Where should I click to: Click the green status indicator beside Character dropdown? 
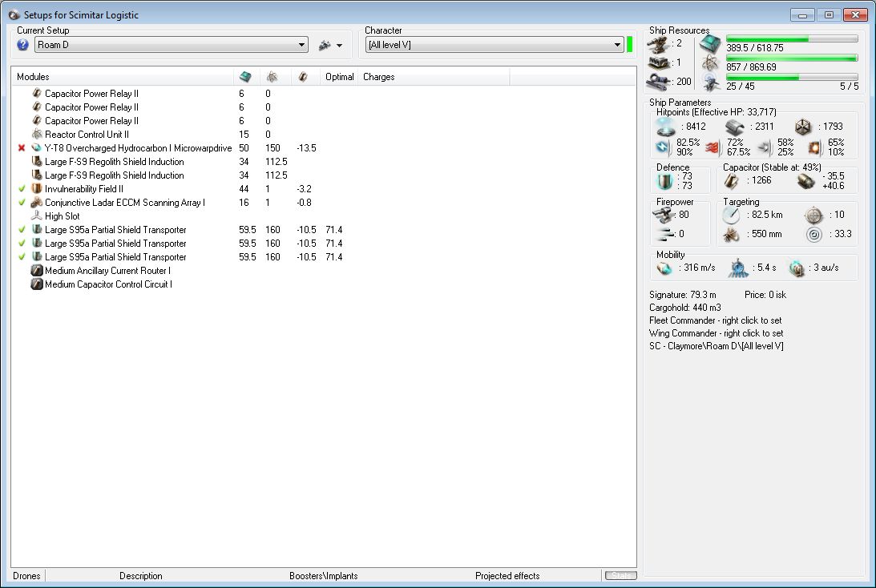pyautogui.click(x=630, y=45)
